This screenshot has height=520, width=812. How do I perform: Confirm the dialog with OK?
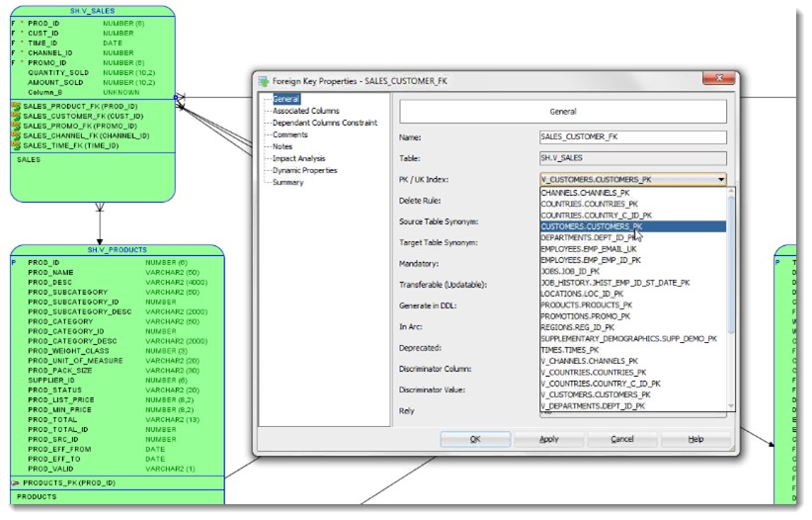[475, 440]
